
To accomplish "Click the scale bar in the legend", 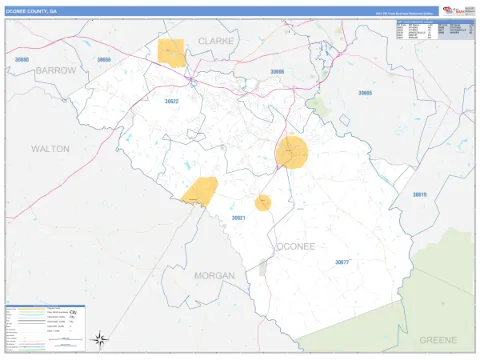I will (x=66, y=339).
